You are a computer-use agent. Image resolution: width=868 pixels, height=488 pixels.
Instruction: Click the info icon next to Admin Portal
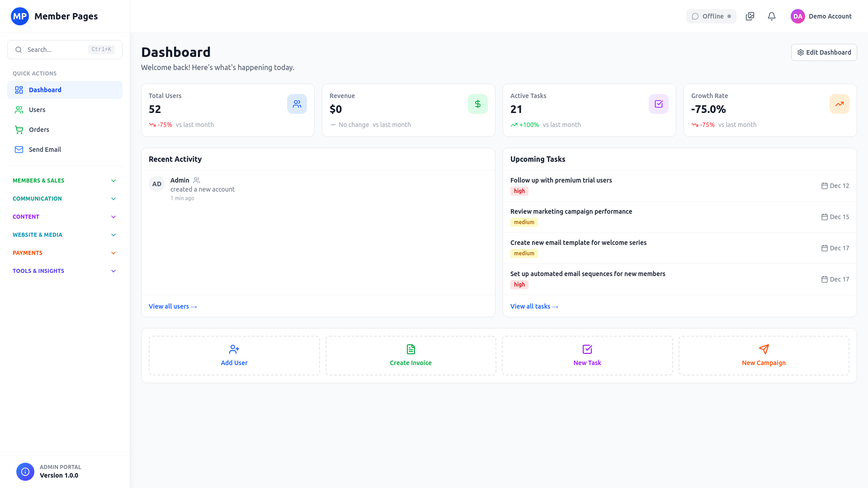coord(25,471)
